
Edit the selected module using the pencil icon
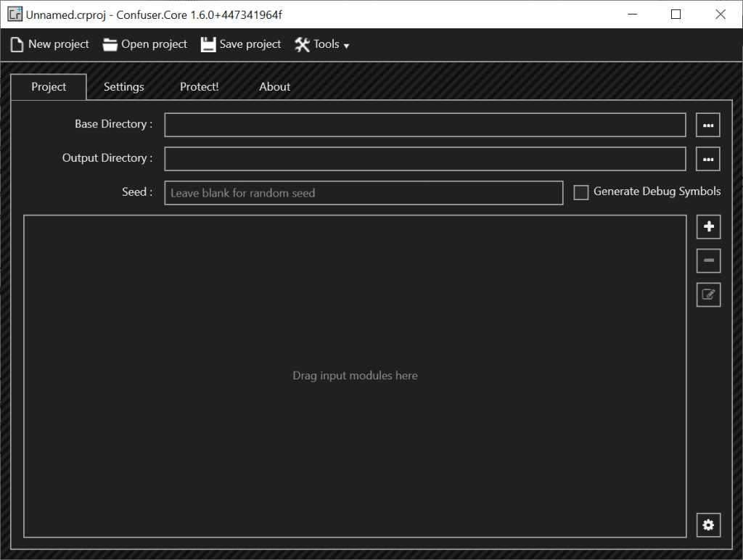[708, 295]
